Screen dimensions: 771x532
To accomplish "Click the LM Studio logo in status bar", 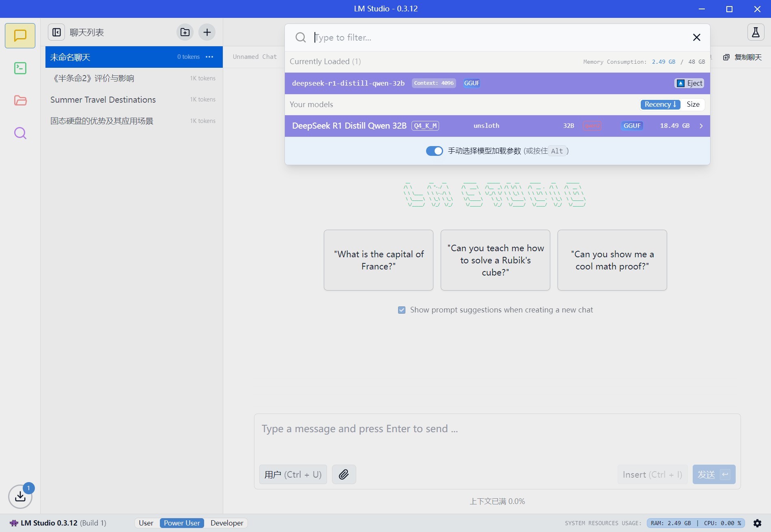I will (14, 523).
